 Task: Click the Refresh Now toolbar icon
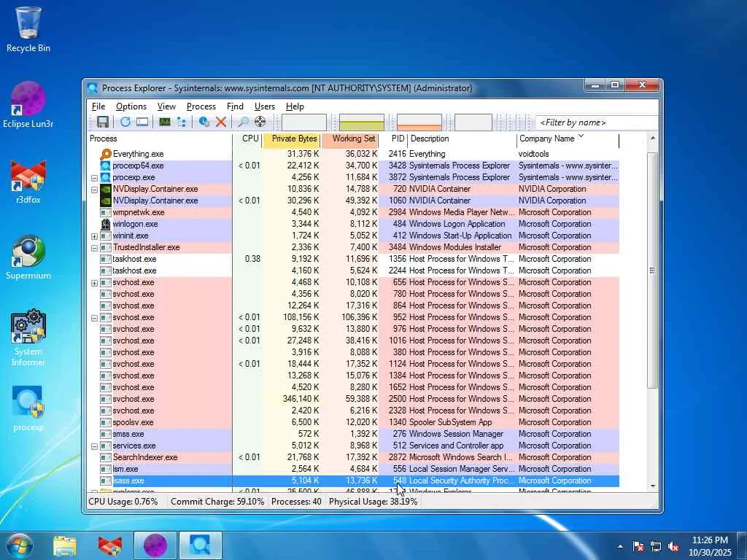pos(125,122)
